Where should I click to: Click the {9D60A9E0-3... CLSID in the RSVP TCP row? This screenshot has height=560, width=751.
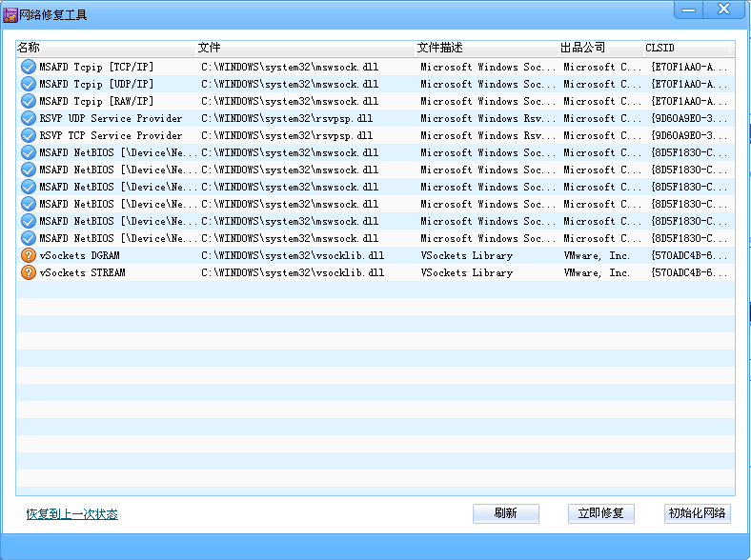[689, 135]
